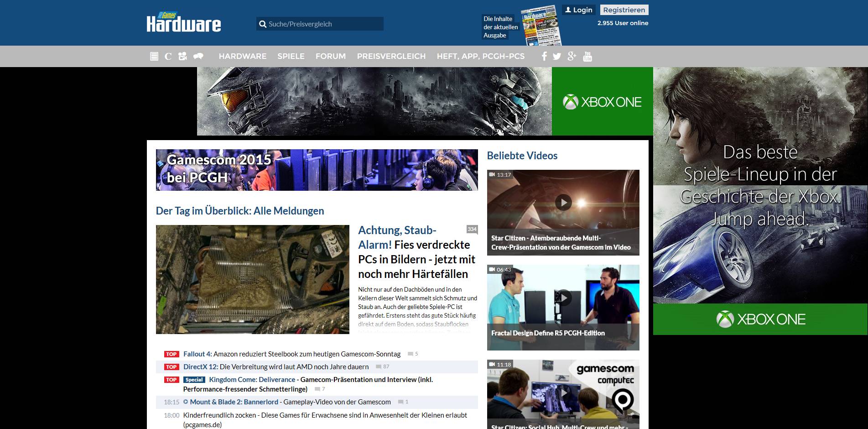Click the TOP badge on the DirectX 12 row
Viewport: 868px width, 429px height.
[x=172, y=367]
